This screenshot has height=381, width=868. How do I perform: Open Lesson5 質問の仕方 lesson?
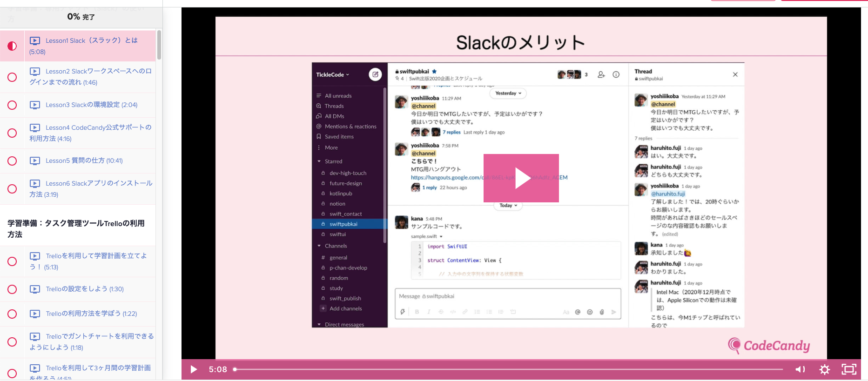pos(76,160)
